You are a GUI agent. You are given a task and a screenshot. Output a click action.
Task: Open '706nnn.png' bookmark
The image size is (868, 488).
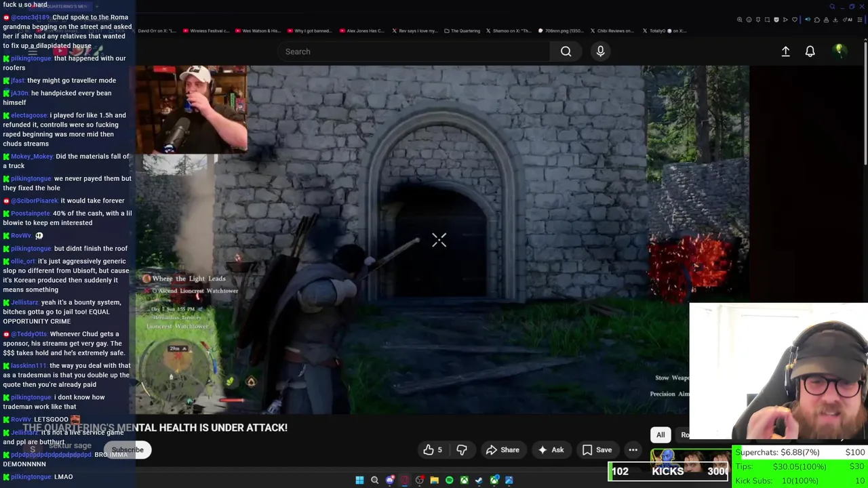tap(561, 30)
